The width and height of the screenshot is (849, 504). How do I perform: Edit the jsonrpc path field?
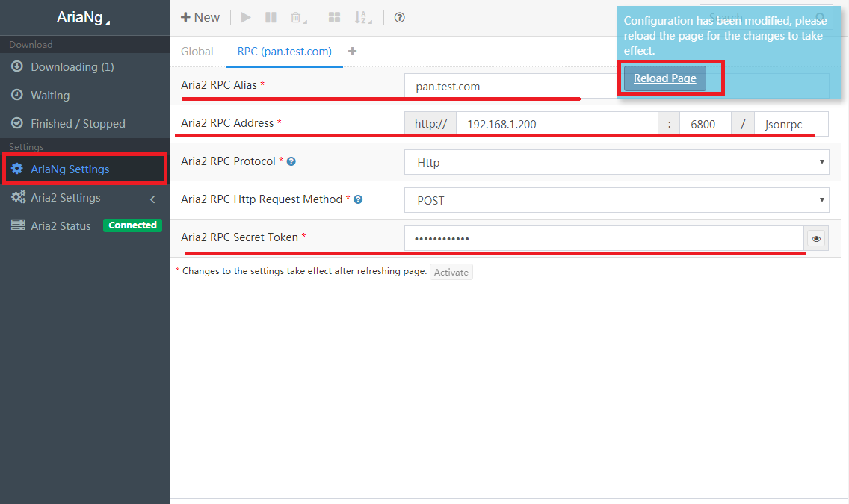point(791,125)
